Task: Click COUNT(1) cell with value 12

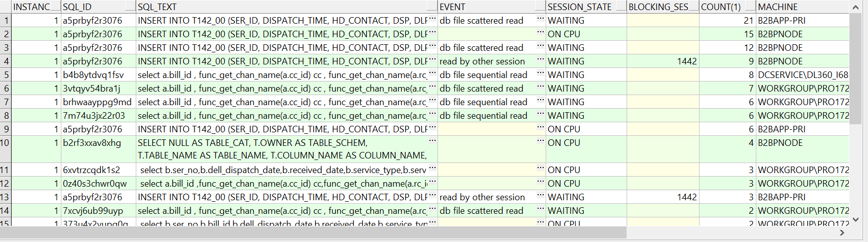Action: pos(728,48)
